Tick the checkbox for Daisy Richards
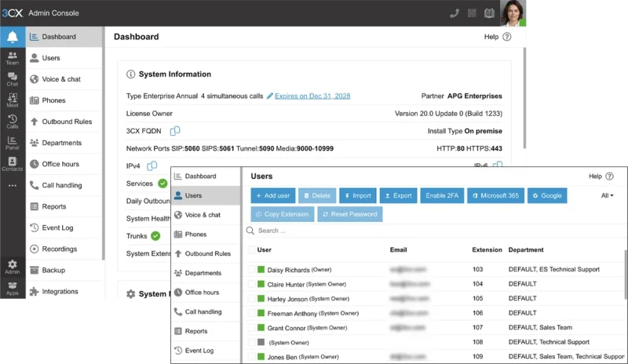Screen dimensions: 628x364 click(251, 270)
